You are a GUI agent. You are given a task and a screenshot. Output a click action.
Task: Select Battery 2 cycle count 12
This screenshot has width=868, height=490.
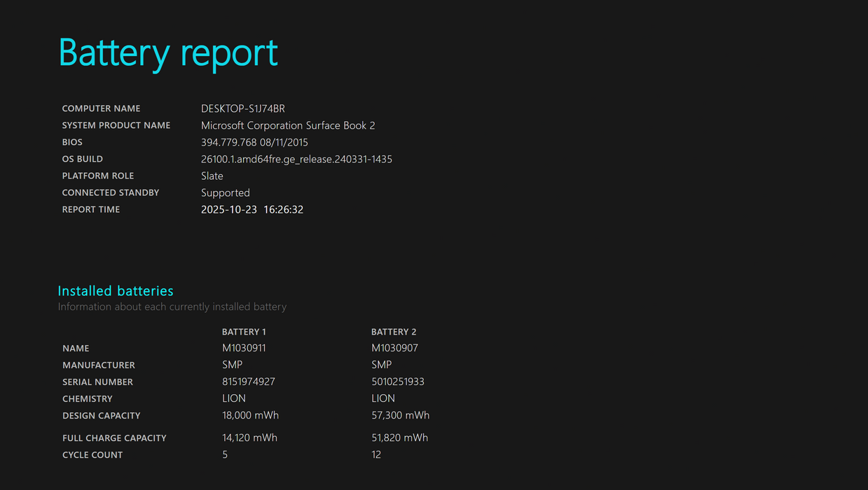click(376, 454)
